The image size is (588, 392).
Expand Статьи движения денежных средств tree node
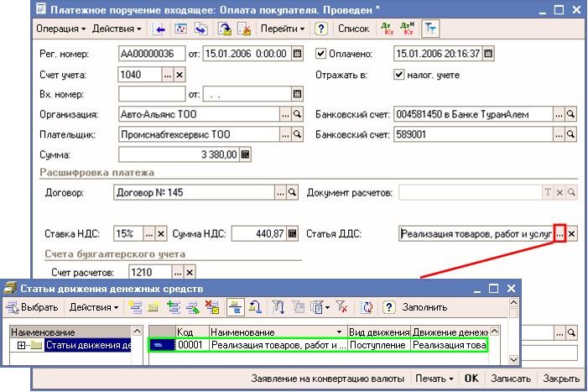pos(21,345)
